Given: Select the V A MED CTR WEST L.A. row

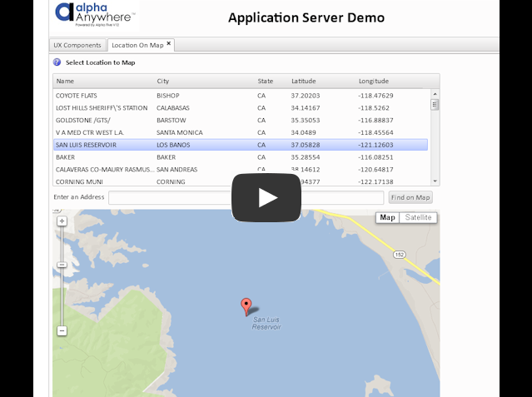Looking at the screenshot, I should coord(241,132).
